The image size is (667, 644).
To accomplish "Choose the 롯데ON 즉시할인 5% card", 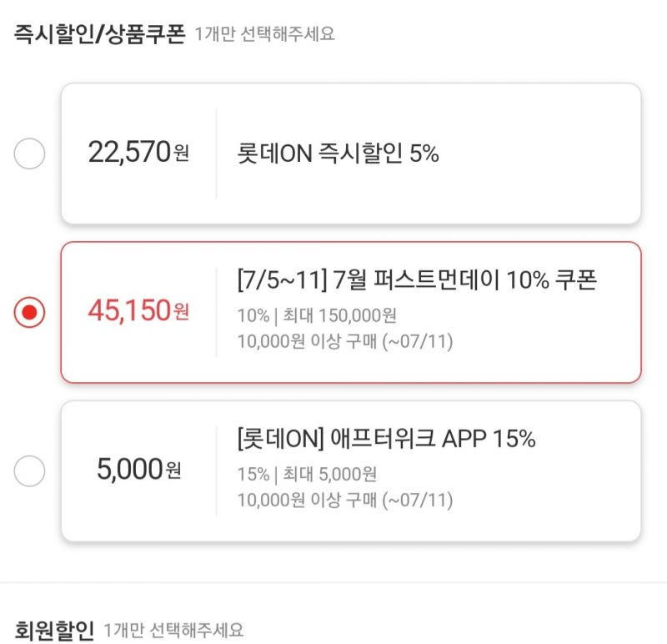I will coord(351,153).
